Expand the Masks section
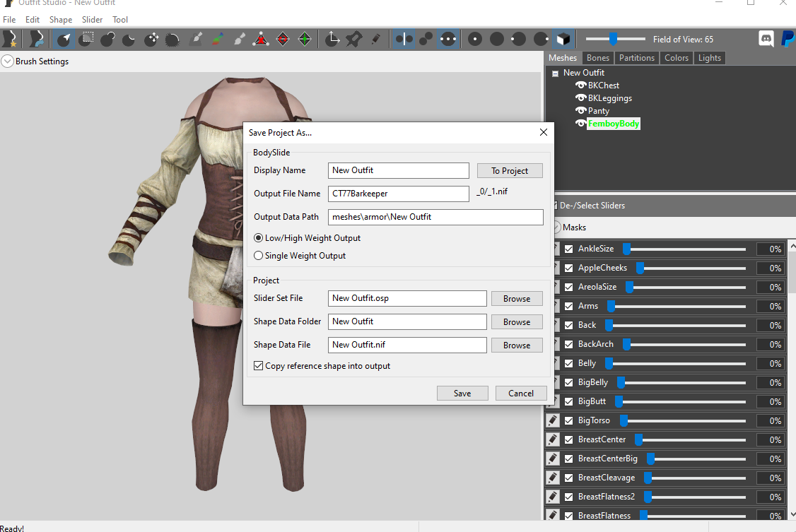Viewport: 796px width, 532px height. coord(557,227)
